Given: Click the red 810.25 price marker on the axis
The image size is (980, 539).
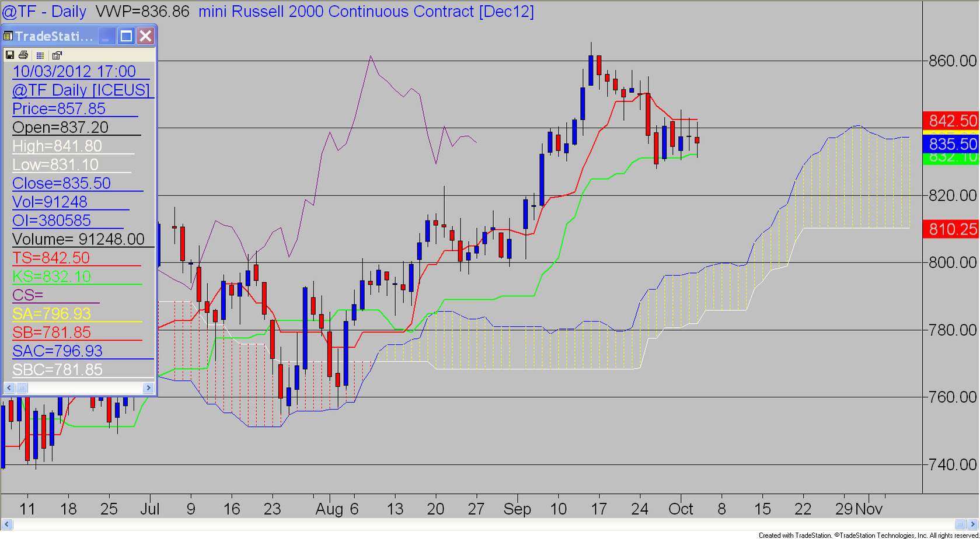Looking at the screenshot, I should 951,229.
